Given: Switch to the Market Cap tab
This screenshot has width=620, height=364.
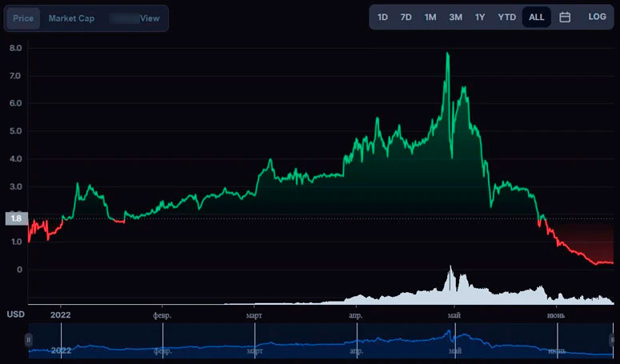Looking at the screenshot, I should [71, 18].
